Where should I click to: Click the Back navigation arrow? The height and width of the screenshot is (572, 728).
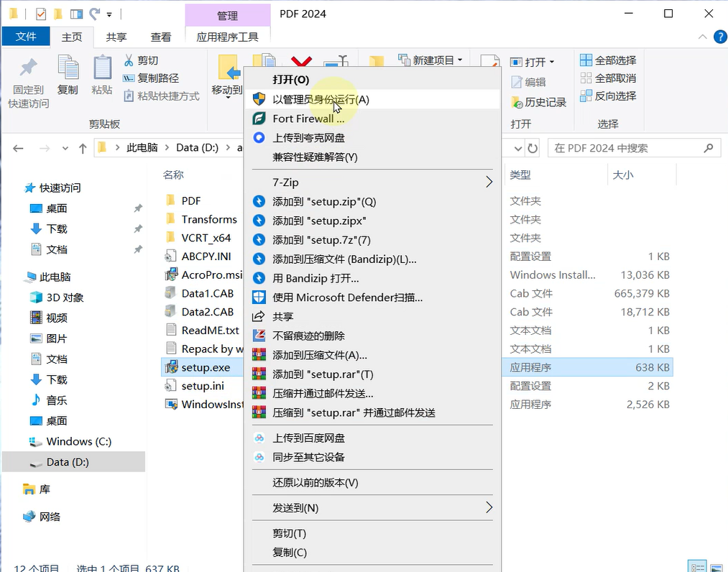[x=18, y=149]
